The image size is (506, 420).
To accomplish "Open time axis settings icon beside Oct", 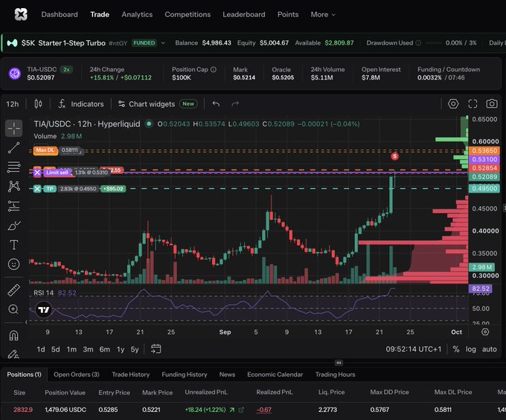I will [x=485, y=332].
